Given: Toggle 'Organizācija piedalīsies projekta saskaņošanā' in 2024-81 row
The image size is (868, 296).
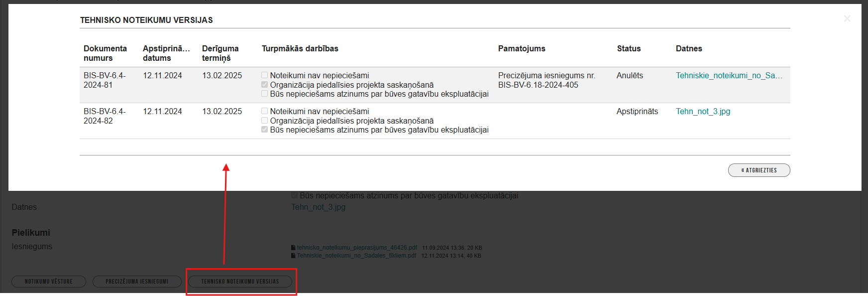Looking at the screenshot, I should pyautogui.click(x=265, y=85).
